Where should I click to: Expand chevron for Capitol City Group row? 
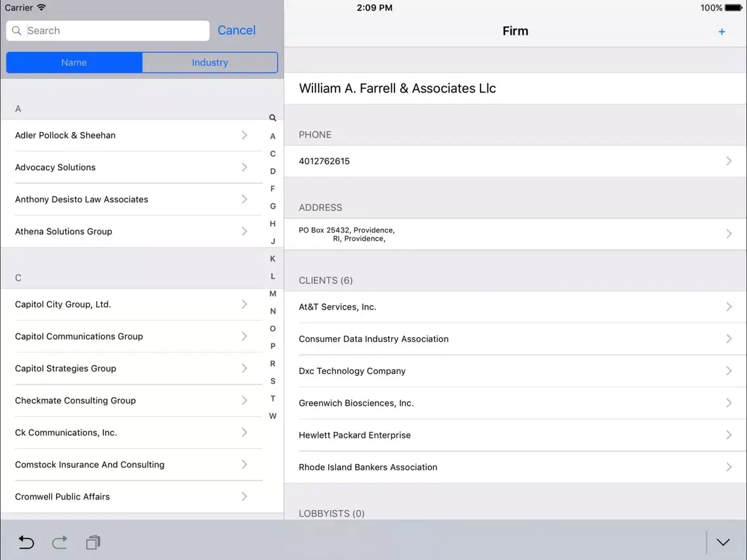pyautogui.click(x=244, y=304)
